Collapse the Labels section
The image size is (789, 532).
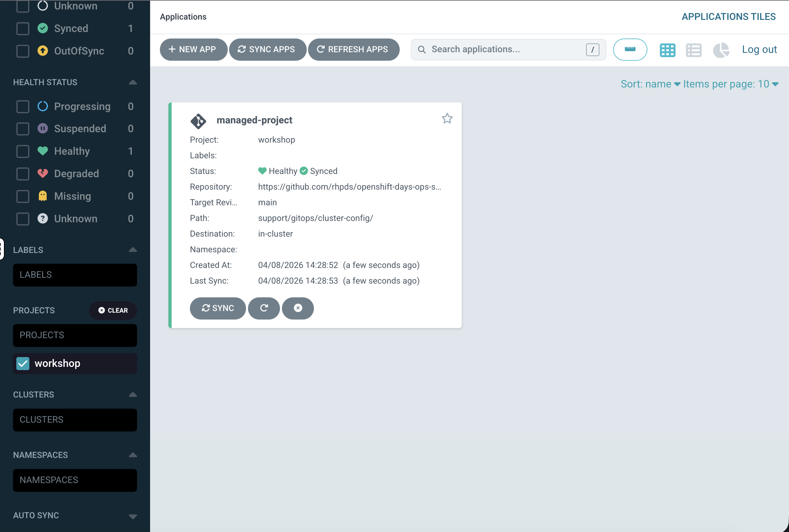[133, 250]
